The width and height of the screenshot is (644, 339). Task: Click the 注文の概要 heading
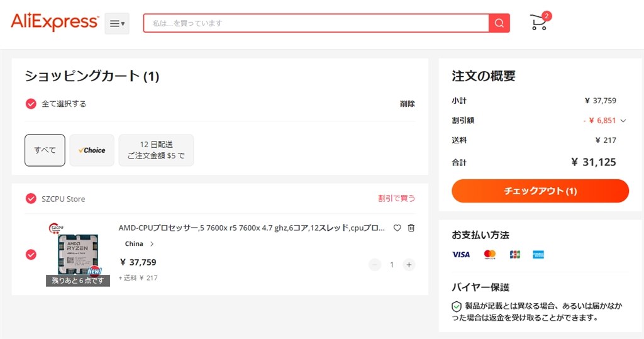[484, 76]
